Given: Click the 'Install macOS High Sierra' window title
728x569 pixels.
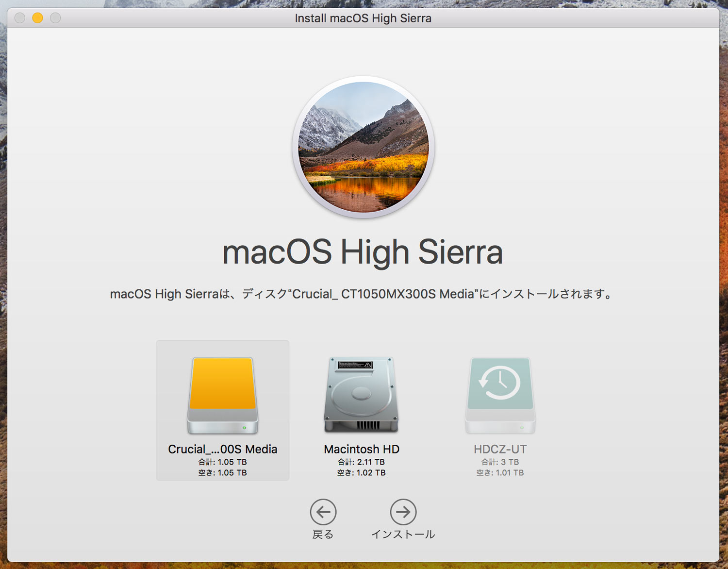Looking at the screenshot, I should coord(363,18).
